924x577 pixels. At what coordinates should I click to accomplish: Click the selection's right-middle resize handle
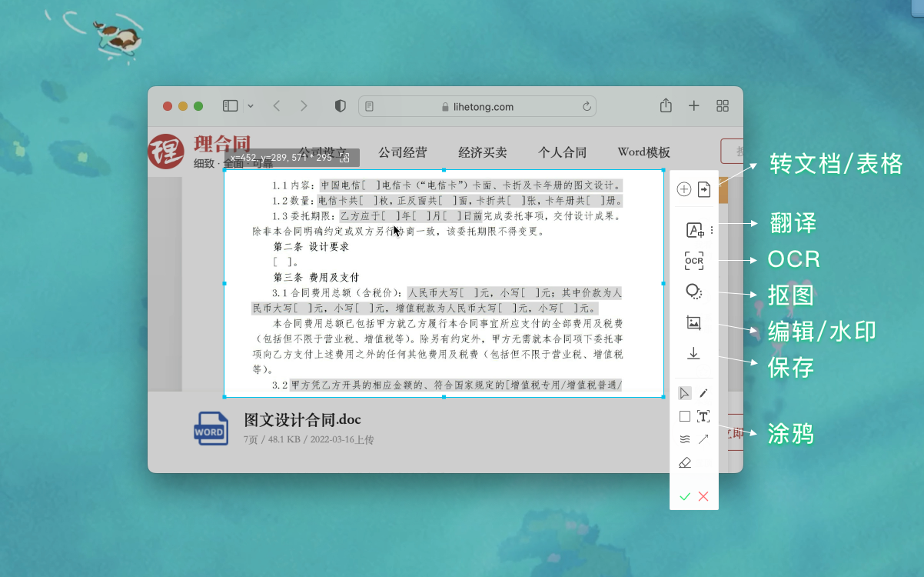pos(663,284)
